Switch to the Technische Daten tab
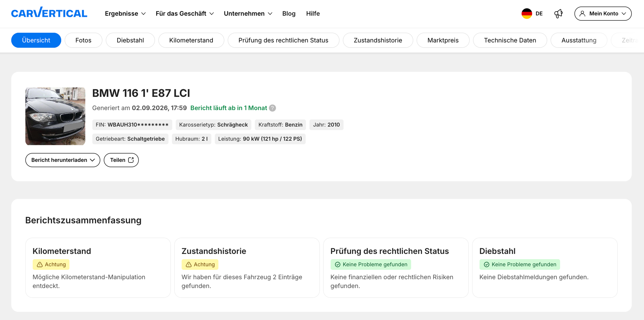Viewport: 644px width, 320px height. 510,40
